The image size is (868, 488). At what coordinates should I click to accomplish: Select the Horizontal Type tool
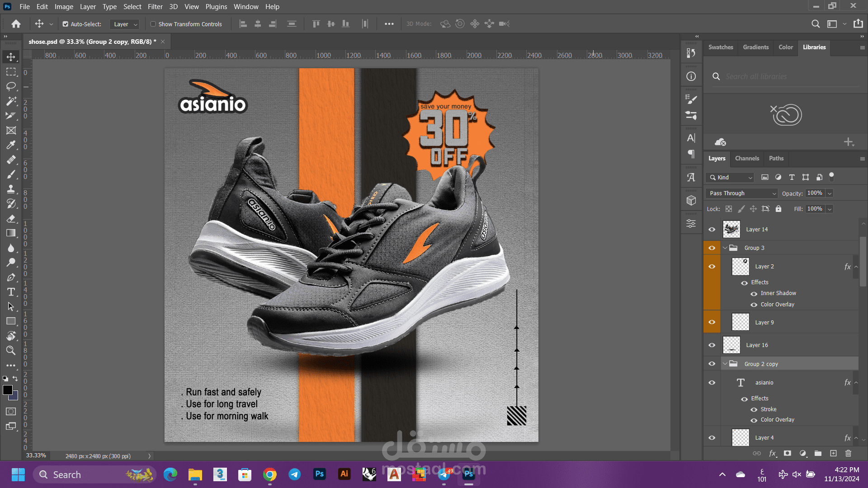coord(11,292)
